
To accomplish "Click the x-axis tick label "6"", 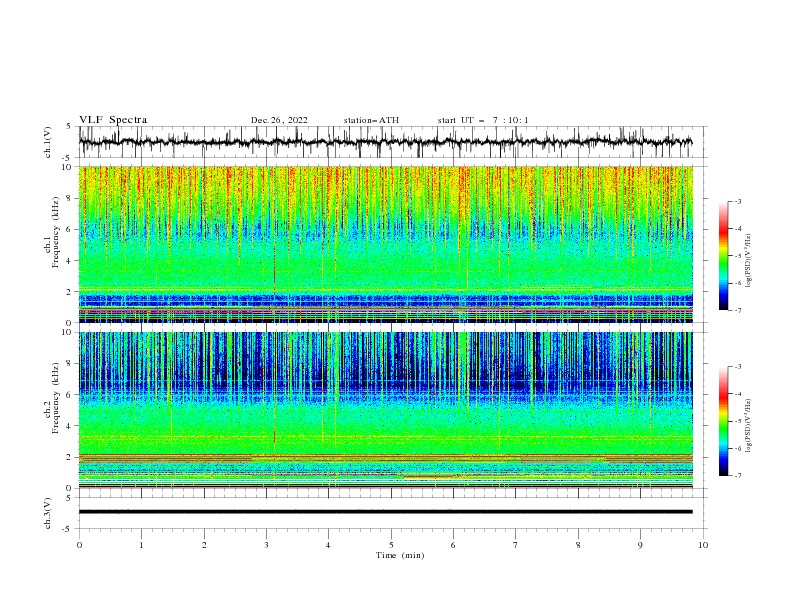I will (x=453, y=545).
